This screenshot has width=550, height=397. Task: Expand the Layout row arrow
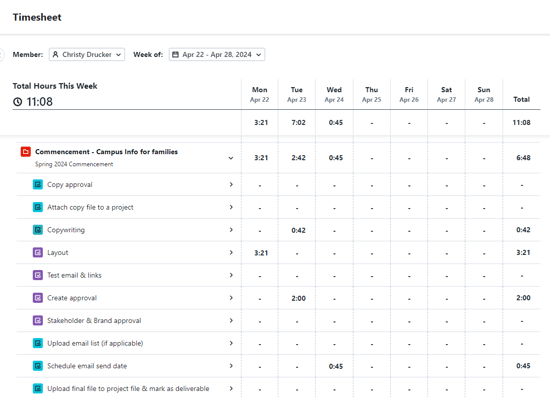point(231,253)
